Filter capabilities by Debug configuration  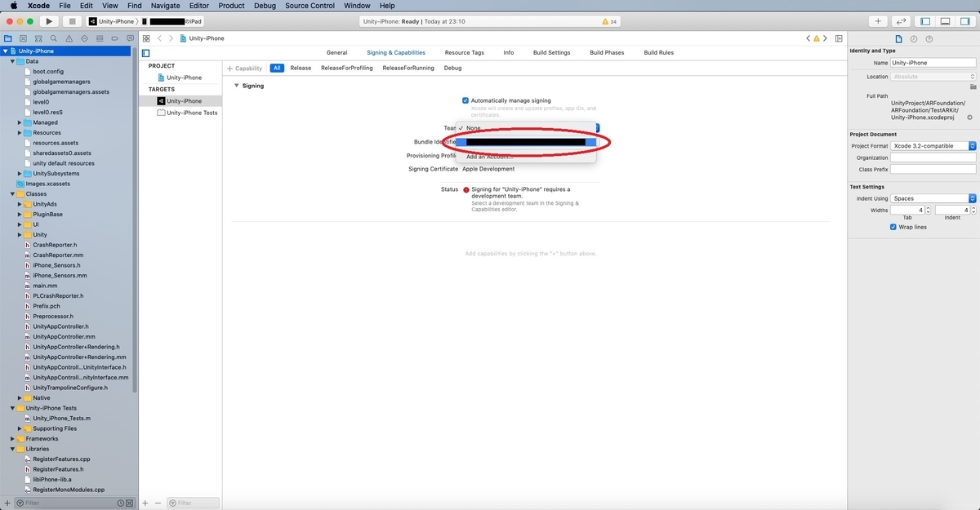(x=452, y=69)
